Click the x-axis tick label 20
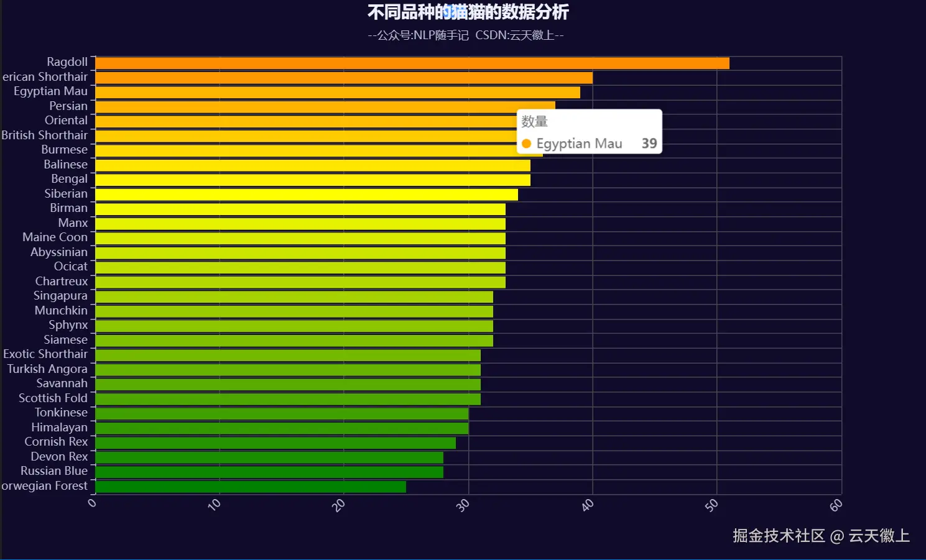The height and width of the screenshot is (560, 926). [339, 505]
